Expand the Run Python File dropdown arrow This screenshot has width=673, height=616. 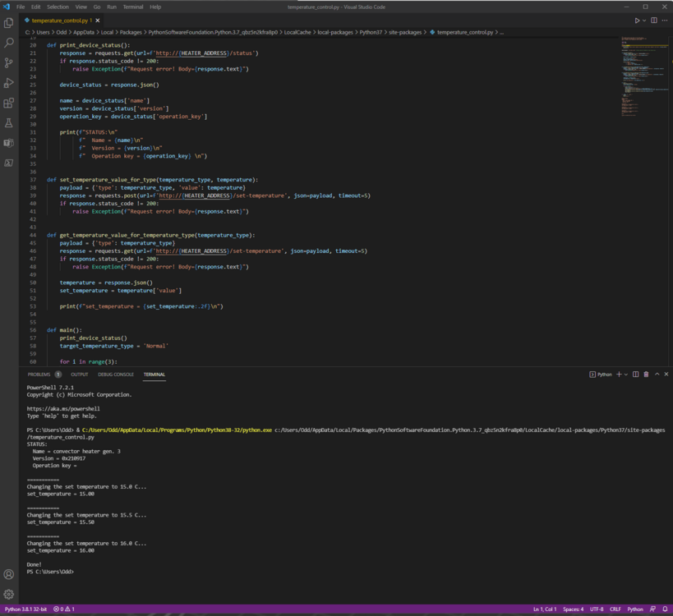[x=643, y=21]
